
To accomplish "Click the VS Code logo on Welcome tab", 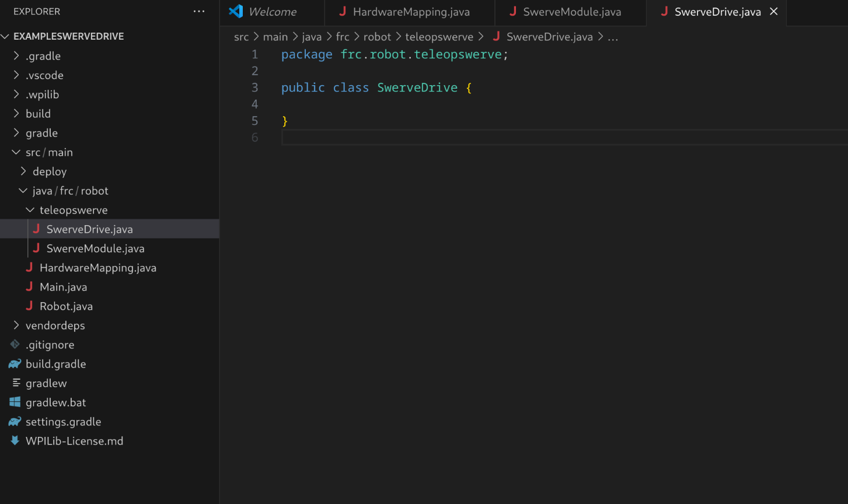I will (236, 11).
